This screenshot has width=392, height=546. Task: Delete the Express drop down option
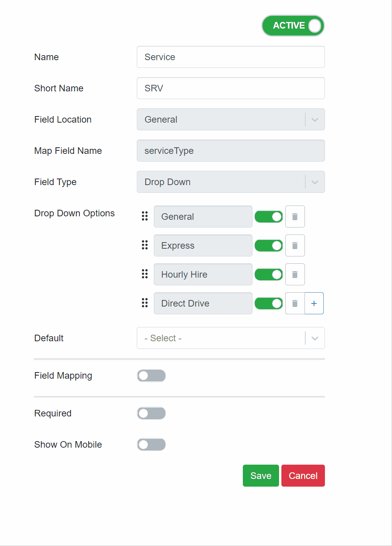295,245
